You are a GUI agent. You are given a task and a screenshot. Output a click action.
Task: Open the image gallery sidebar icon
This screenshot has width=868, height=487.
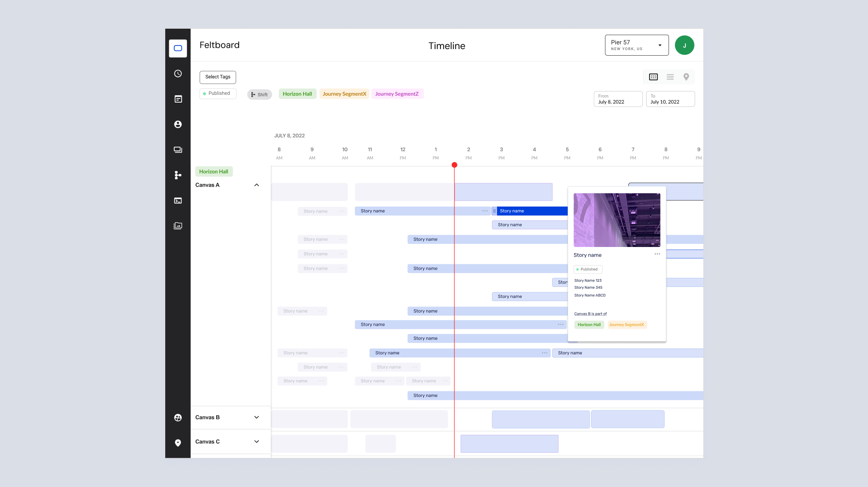178,226
